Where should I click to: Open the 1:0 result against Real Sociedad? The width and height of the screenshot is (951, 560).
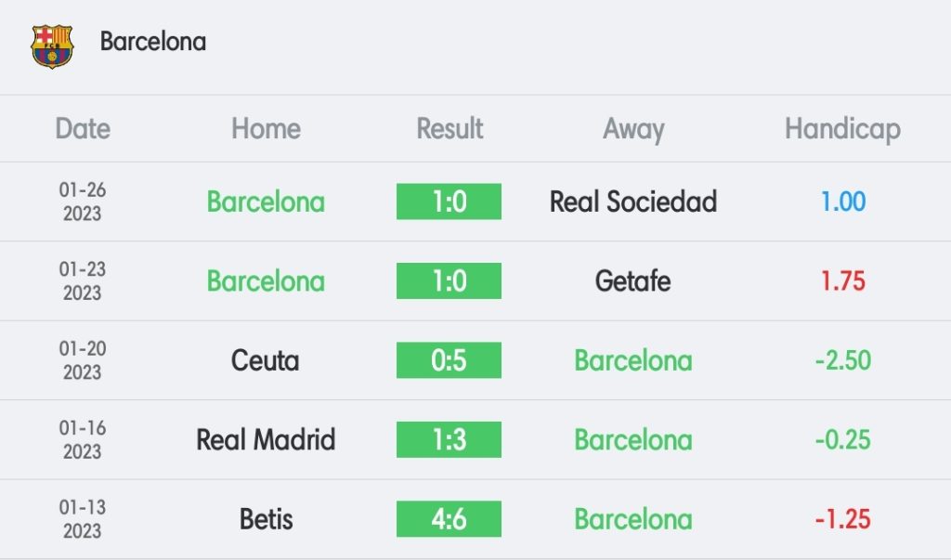pyautogui.click(x=449, y=202)
